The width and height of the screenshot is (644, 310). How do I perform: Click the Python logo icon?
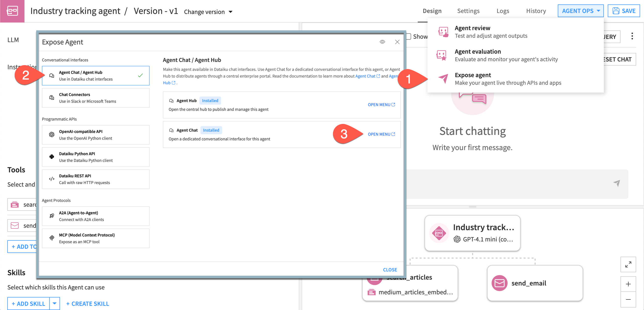click(51, 157)
